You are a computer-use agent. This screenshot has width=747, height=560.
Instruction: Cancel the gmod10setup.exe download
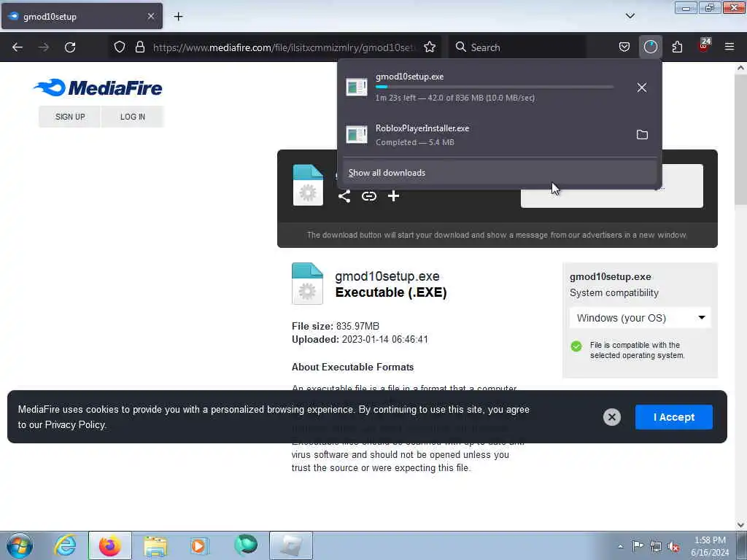point(642,87)
